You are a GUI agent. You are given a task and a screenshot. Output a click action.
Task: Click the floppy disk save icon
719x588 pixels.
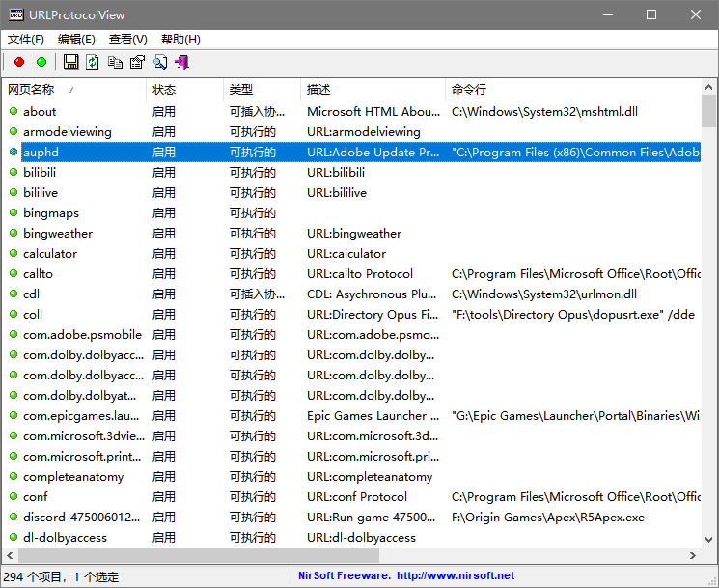[x=70, y=63]
